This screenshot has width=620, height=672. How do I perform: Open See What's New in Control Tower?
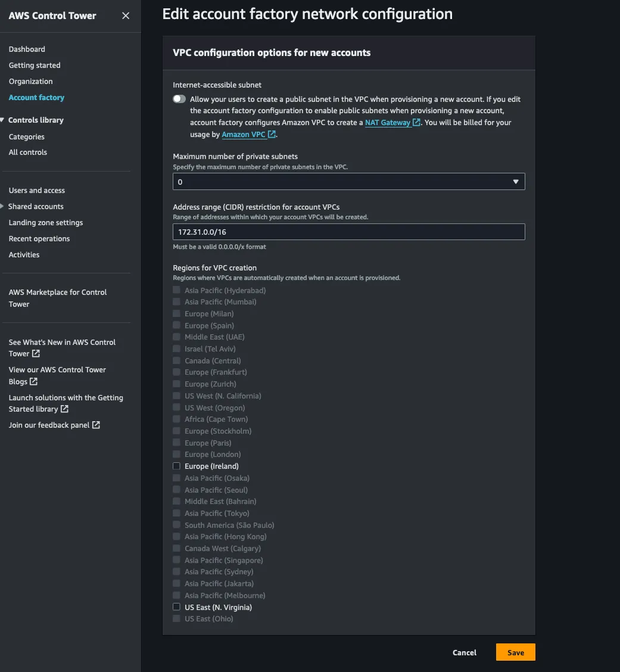(62, 347)
